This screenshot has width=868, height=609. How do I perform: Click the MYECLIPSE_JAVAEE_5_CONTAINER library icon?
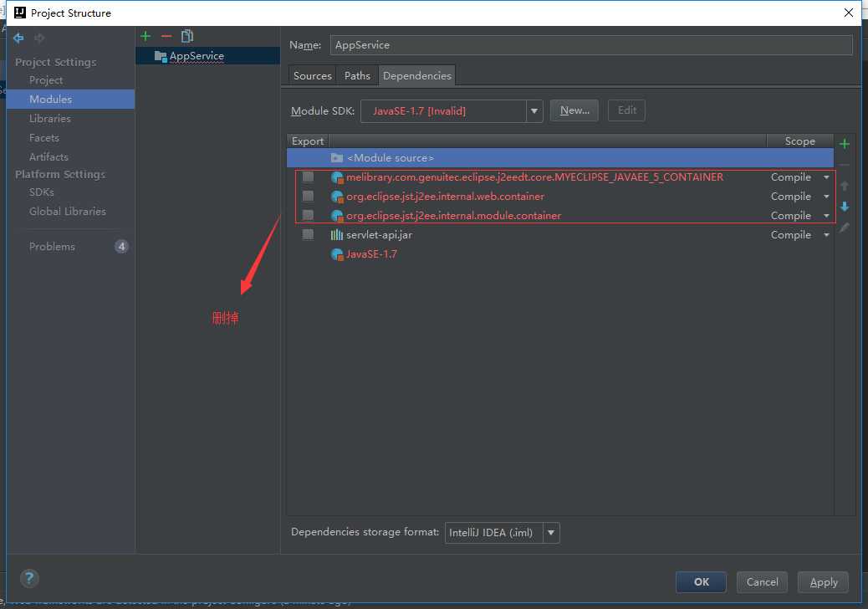[336, 177]
